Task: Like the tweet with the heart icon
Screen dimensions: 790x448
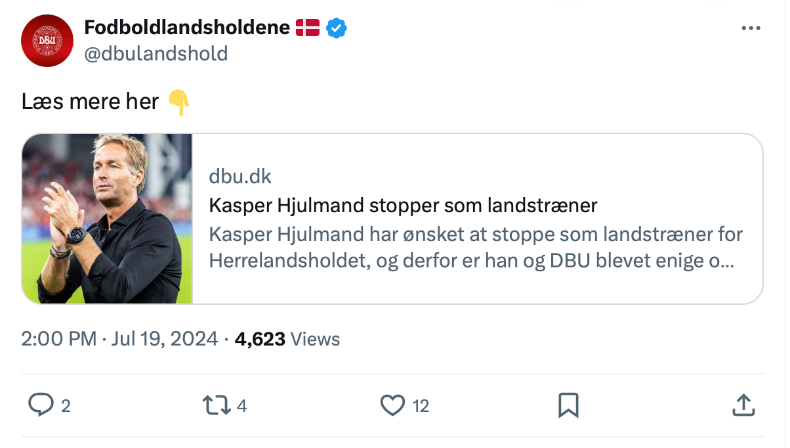Action: [x=391, y=405]
